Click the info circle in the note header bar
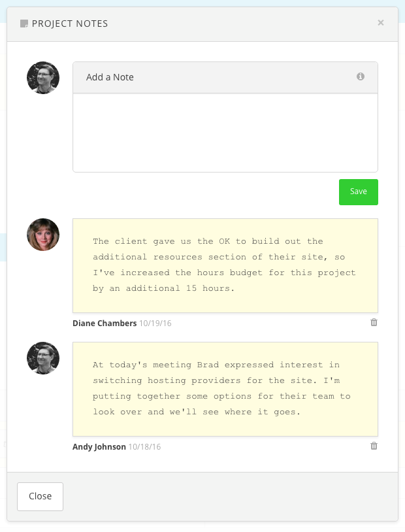The width and height of the screenshot is (405, 532). [x=361, y=76]
